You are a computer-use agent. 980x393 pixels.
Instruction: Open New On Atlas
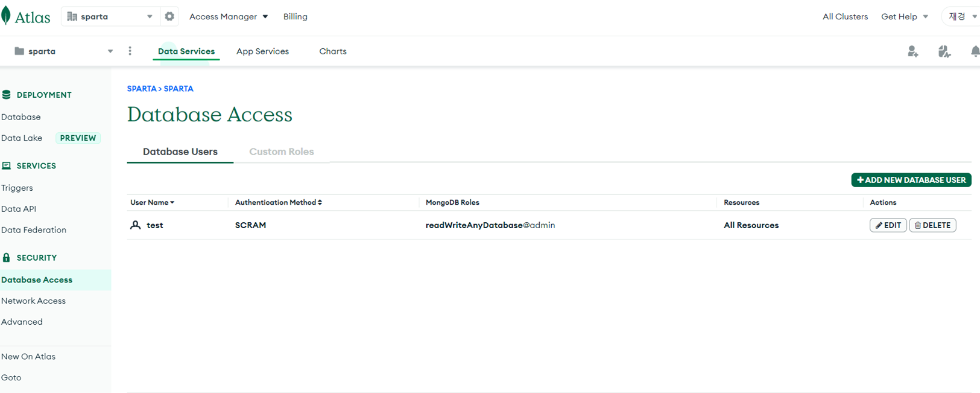point(28,356)
